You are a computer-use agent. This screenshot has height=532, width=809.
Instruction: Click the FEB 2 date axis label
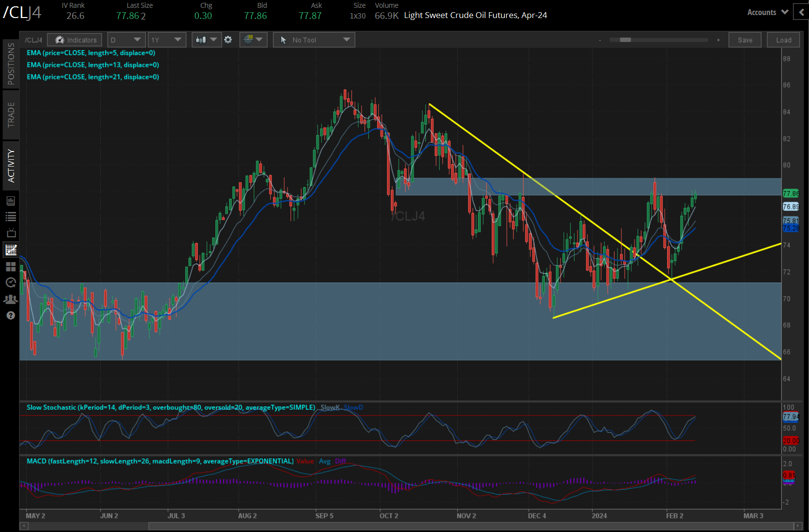tap(674, 515)
